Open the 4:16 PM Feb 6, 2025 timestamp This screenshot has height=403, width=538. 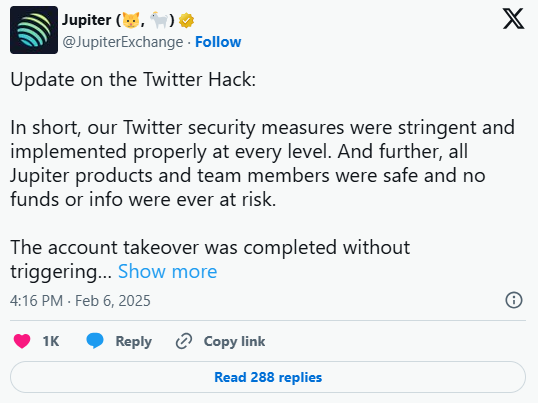pyautogui.click(x=80, y=301)
